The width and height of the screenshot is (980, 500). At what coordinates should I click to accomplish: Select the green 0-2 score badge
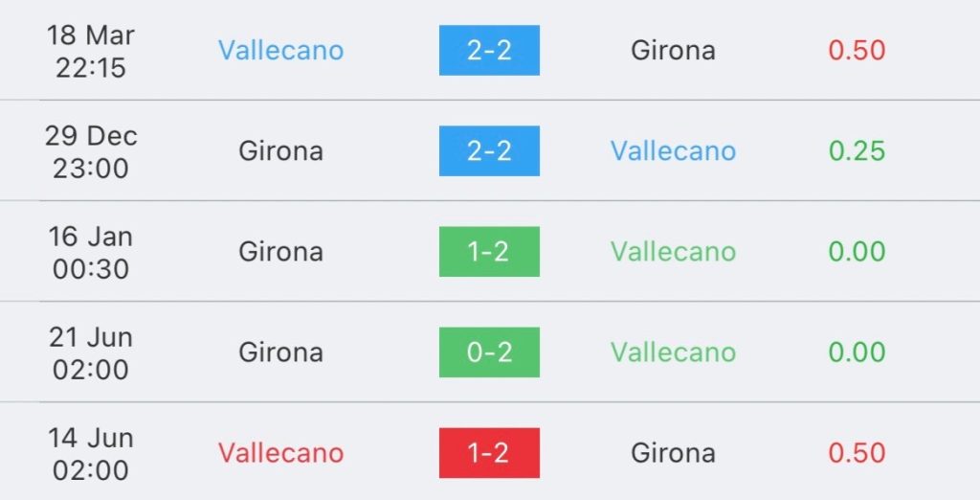point(489,352)
